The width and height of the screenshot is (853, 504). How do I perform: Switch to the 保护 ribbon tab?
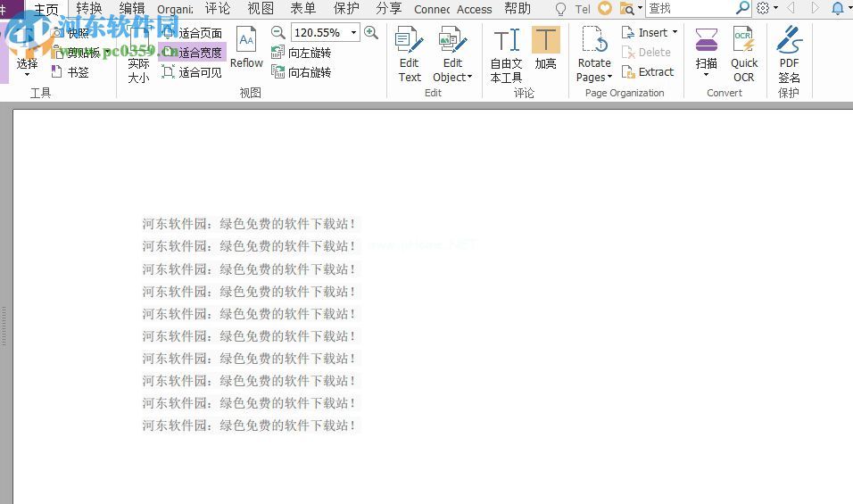pos(346,9)
